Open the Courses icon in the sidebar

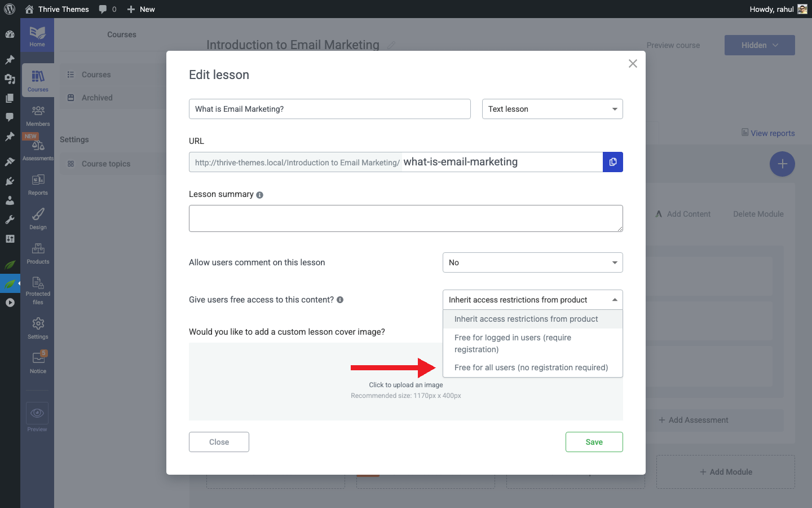(37, 80)
